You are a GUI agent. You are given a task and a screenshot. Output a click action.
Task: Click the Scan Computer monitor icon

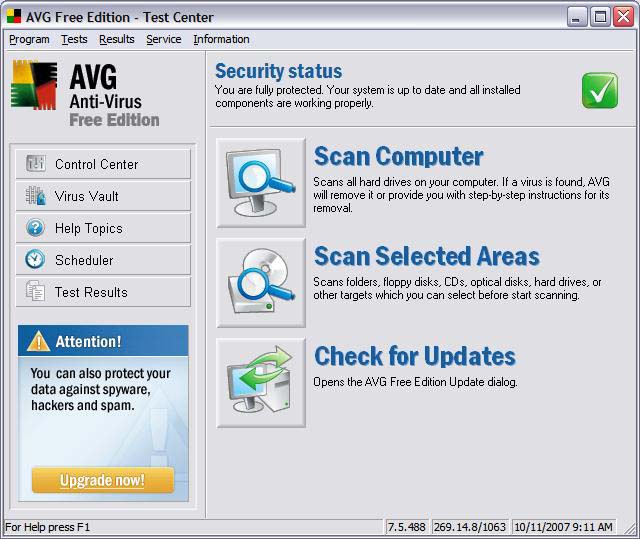(261, 182)
